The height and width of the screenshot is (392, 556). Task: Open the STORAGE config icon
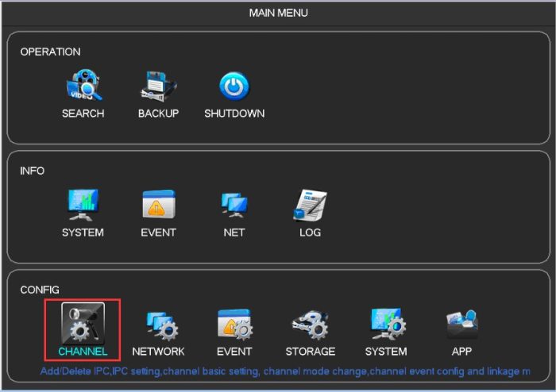point(310,325)
